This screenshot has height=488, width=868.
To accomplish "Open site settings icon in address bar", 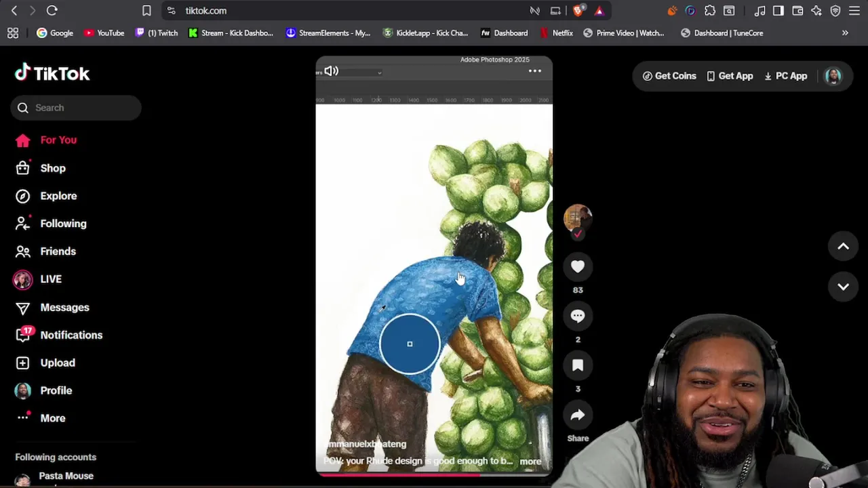I will [171, 10].
